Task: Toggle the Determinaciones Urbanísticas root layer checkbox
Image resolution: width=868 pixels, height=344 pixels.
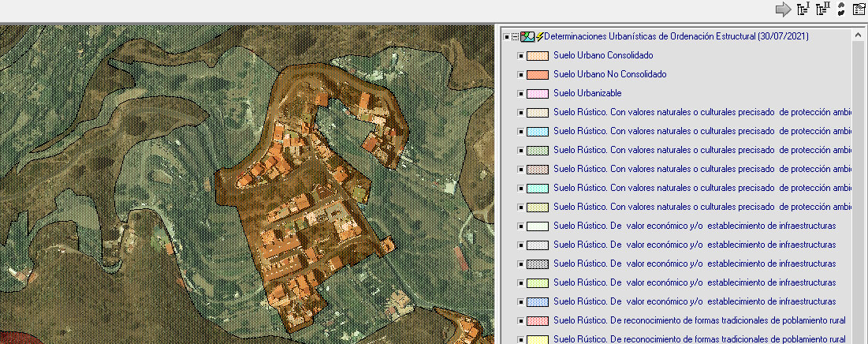Action: coord(506,36)
